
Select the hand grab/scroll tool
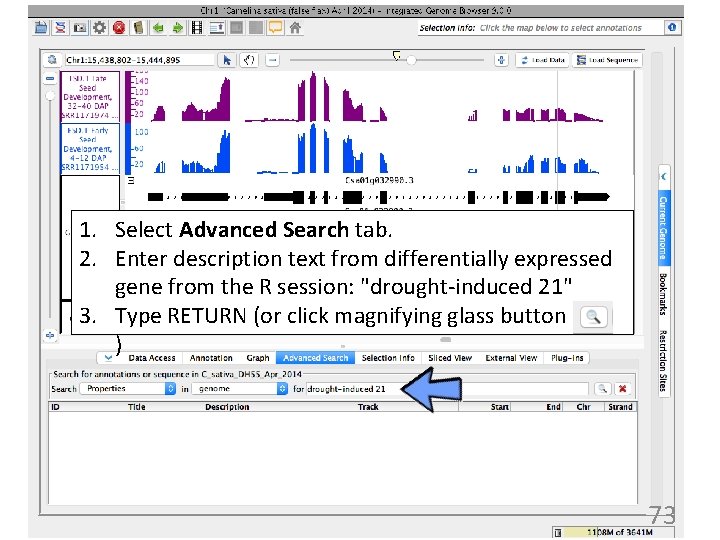249,60
